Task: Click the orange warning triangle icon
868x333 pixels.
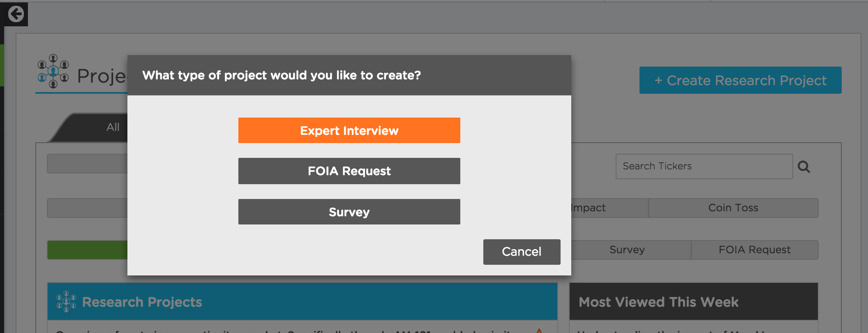Action: (x=539, y=330)
